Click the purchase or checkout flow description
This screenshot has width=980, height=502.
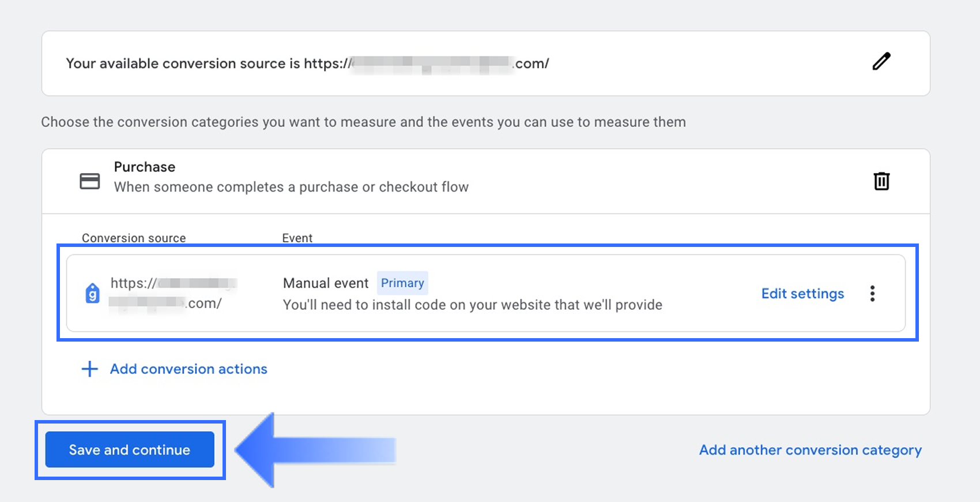click(291, 187)
